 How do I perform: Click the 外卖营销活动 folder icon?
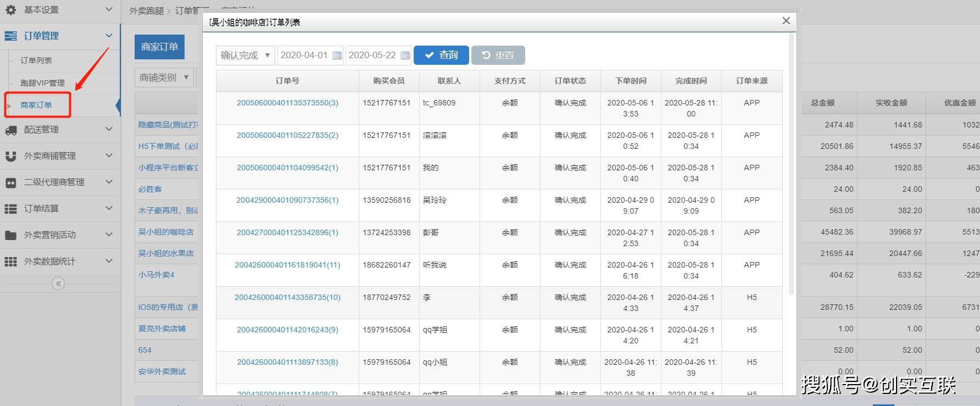coord(10,235)
